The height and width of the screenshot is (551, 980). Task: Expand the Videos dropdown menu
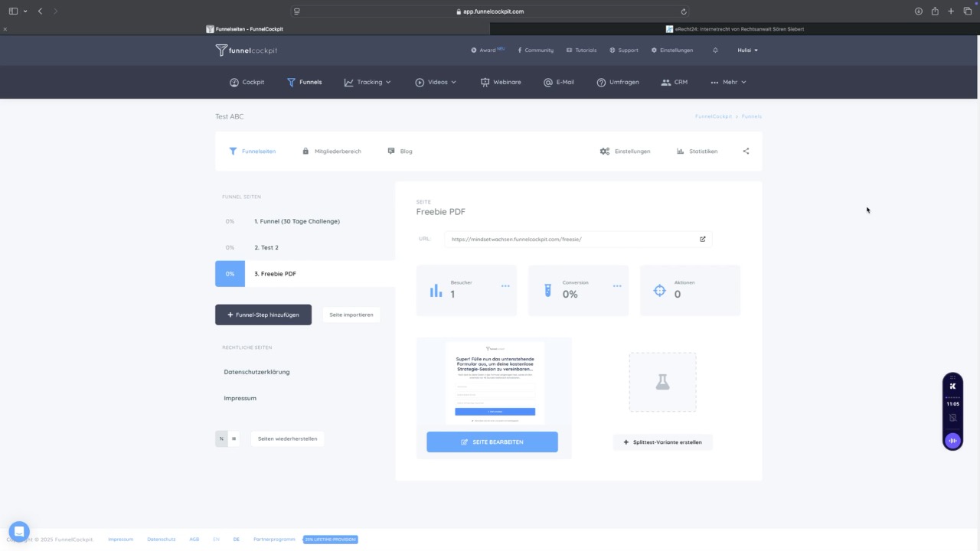436,82
